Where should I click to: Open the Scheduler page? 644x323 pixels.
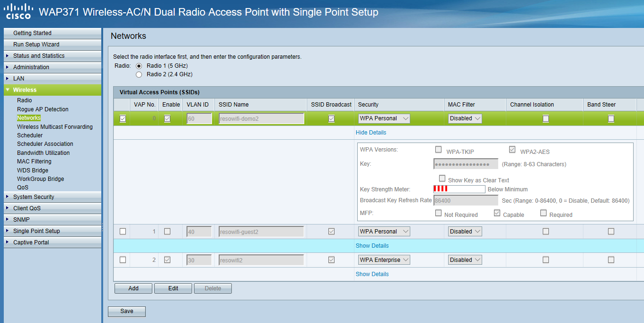(x=30, y=135)
